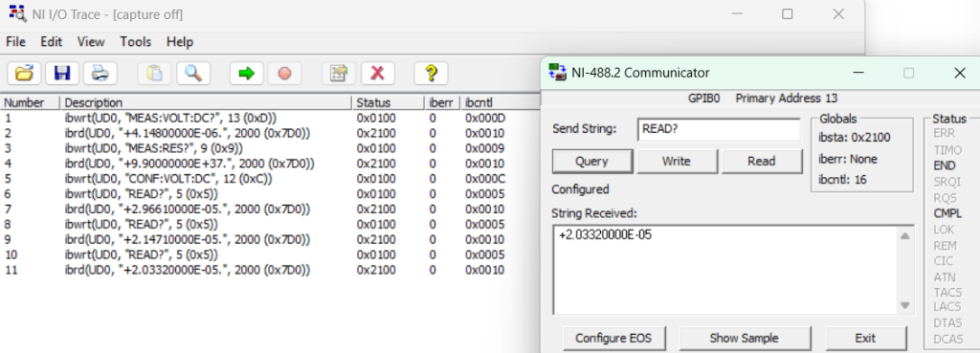This screenshot has height=353, width=980.
Task: Click the Exit button
Action: pos(865,338)
